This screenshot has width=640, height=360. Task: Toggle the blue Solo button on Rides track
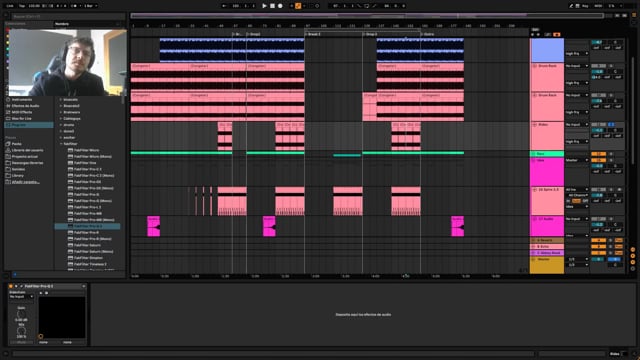coord(611,124)
